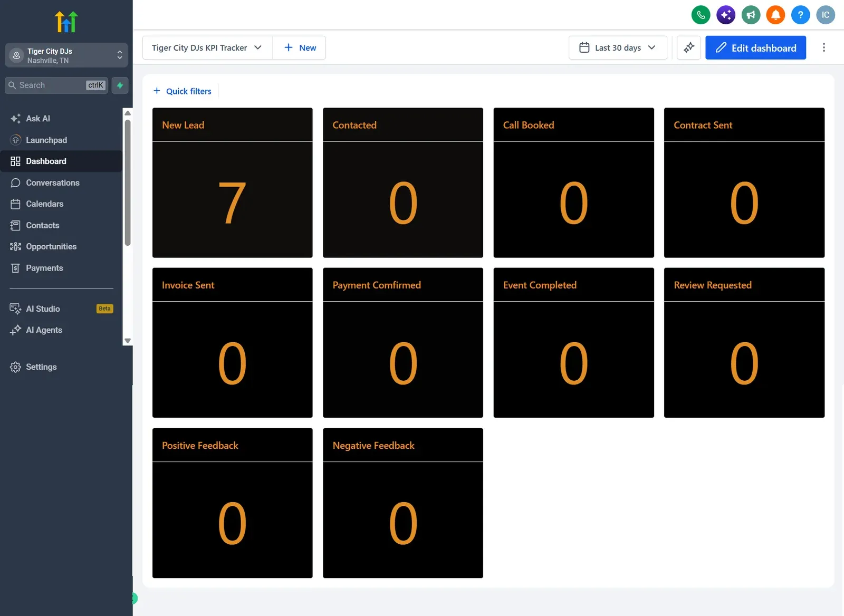The image size is (844, 616).
Task: Open Opportunities in the sidebar
Action: pyautogui.click(x=61, y=246)
